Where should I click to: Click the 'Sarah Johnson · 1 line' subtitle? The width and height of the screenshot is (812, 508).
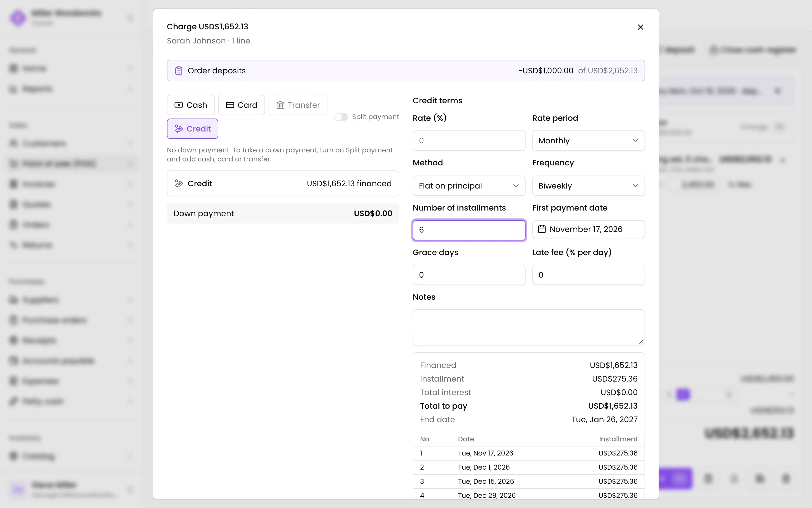pos(208,41)
